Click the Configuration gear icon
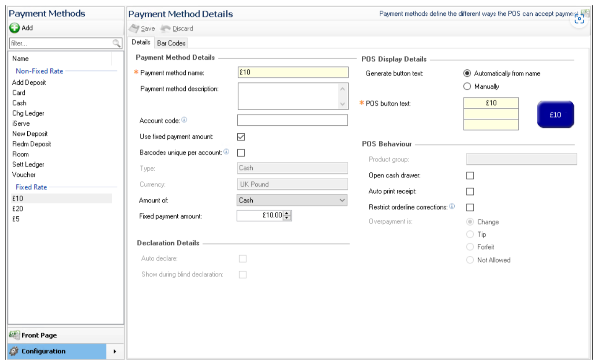 click(x=14, y=351)
